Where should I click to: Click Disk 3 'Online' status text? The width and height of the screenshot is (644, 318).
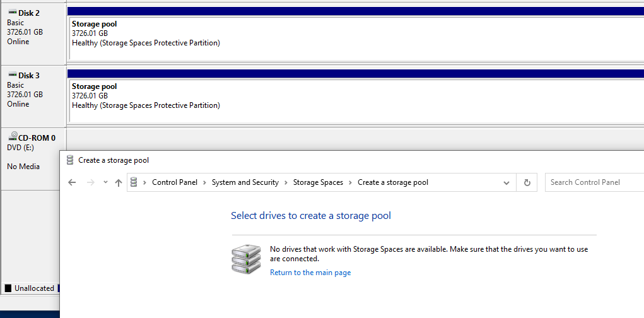(x=18, y=104)
